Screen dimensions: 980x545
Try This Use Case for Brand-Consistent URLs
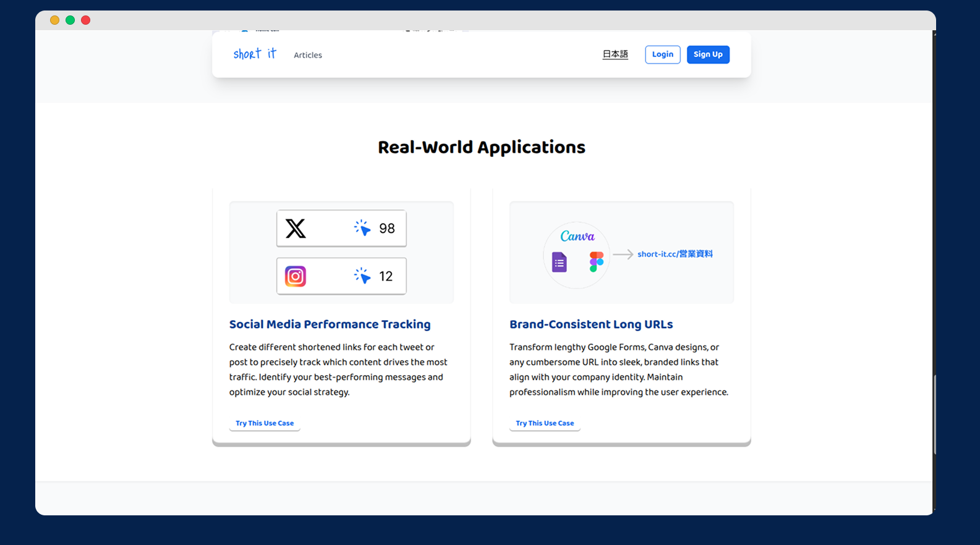pyautogui.click(x=545, y=423)
